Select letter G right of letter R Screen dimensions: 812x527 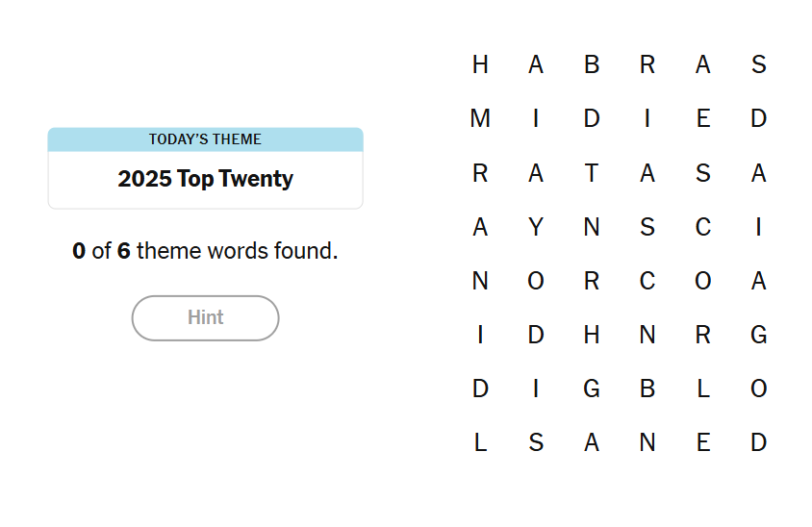point(759,335)
